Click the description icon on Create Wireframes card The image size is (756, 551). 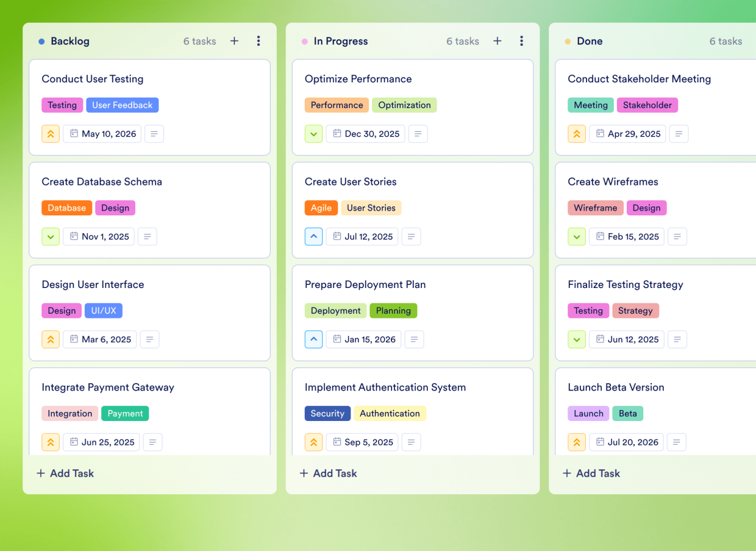pyautogui.click(x=677, y=237)
